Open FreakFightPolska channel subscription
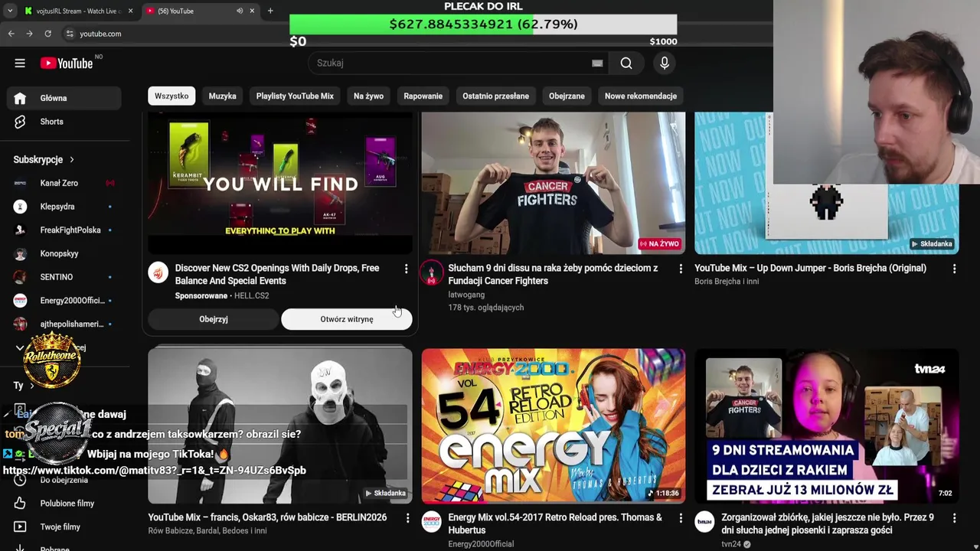Image resolution: width=980 pixels, height=551 pixels. [x=64, y=230]
